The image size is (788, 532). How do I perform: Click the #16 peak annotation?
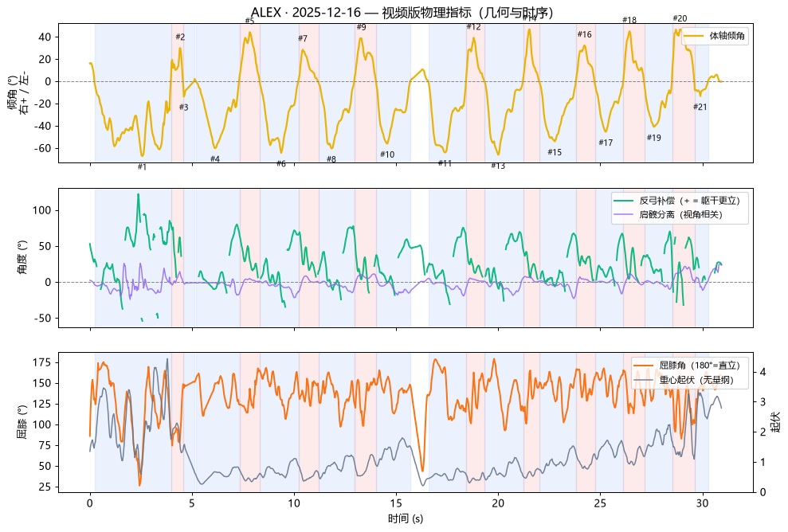[585, 34]
